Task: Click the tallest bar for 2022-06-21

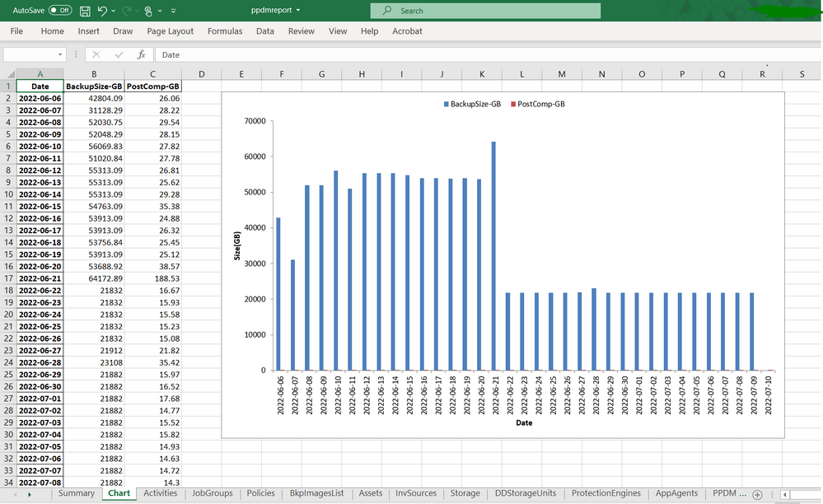Action: click(x=493, y=256)
